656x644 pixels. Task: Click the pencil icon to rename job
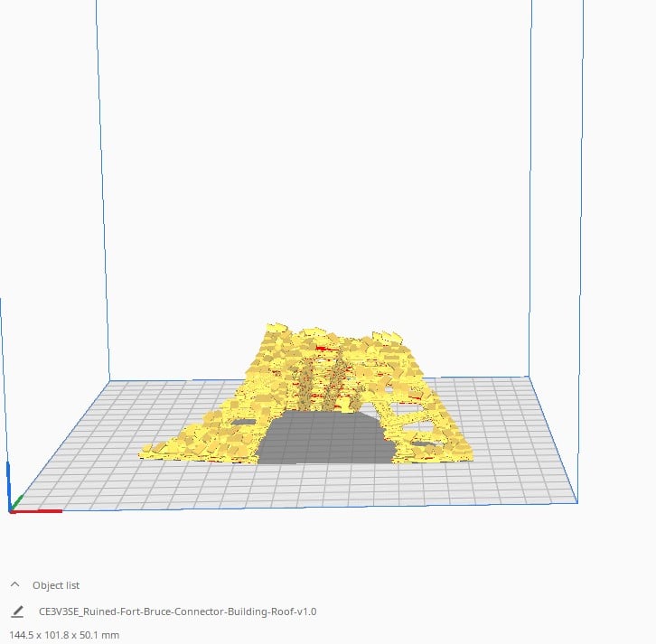click(x=17, y=611)
